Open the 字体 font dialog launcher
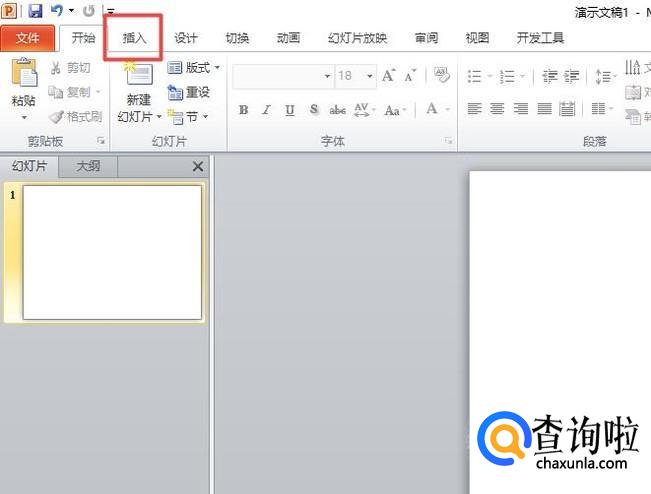Viewport: 651px width, 494px height. [448, 141]
